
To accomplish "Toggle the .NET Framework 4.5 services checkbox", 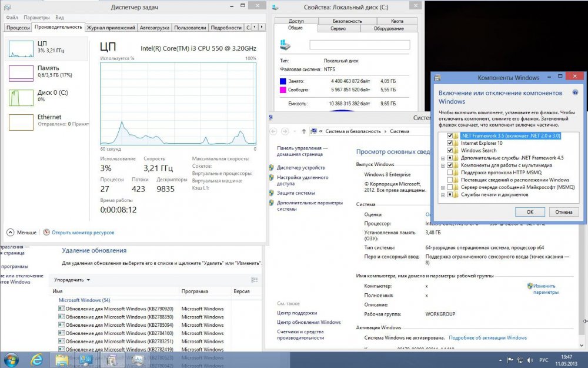I will pos(450,158).
